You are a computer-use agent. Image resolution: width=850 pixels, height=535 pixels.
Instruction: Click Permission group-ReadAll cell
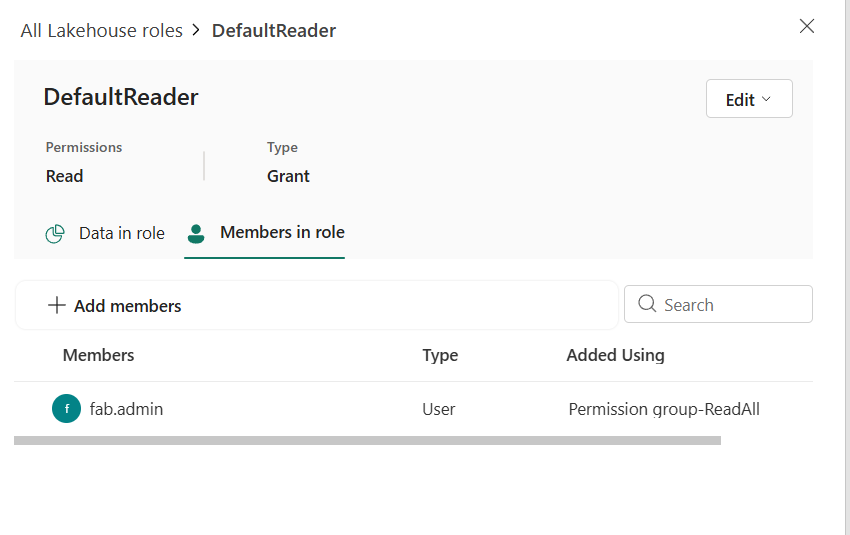pyautogui.click(x=664, y=409)
